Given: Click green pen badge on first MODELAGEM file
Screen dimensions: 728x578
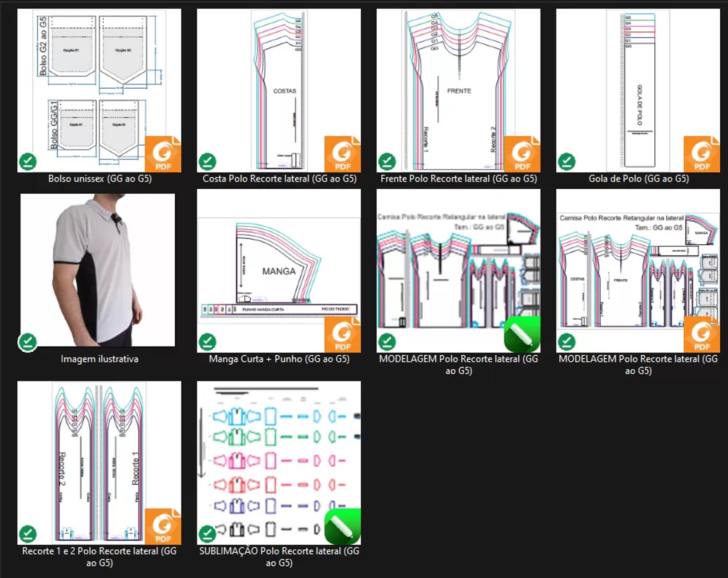Looking at the screenshot, I should tap(522, 335).
